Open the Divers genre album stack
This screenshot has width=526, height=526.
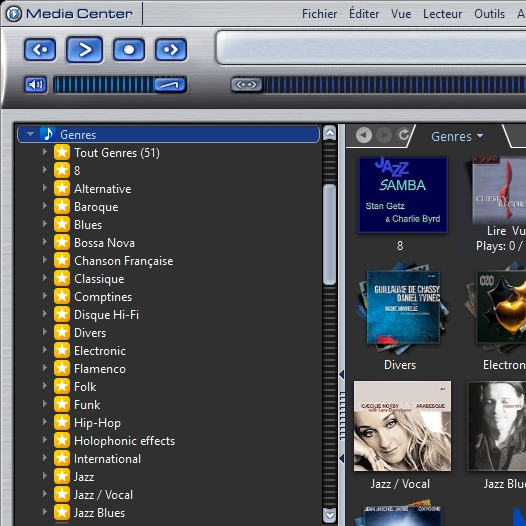pos(402,308)
